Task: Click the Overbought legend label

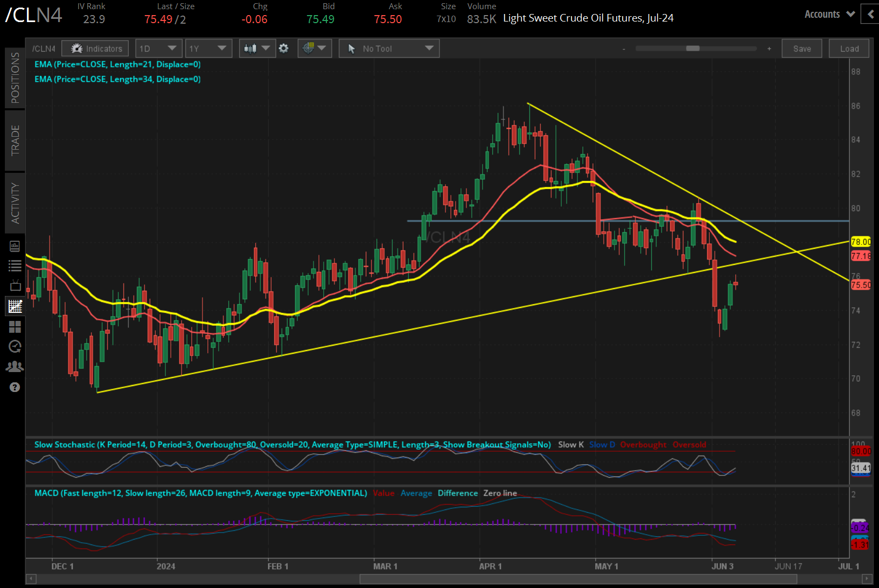Action: pyautogui.click(x=643, y=445)
